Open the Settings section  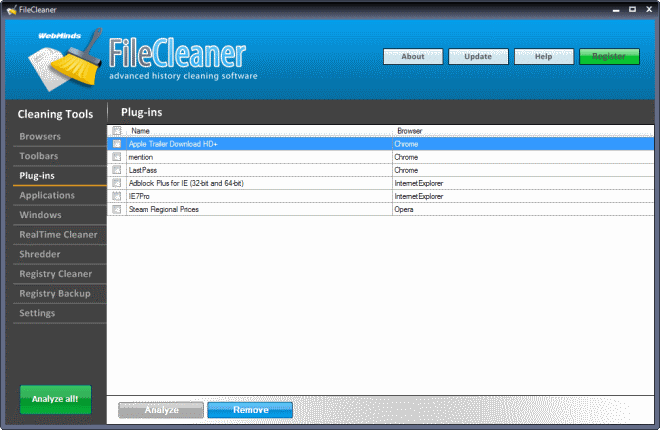[x=37, y=313]
